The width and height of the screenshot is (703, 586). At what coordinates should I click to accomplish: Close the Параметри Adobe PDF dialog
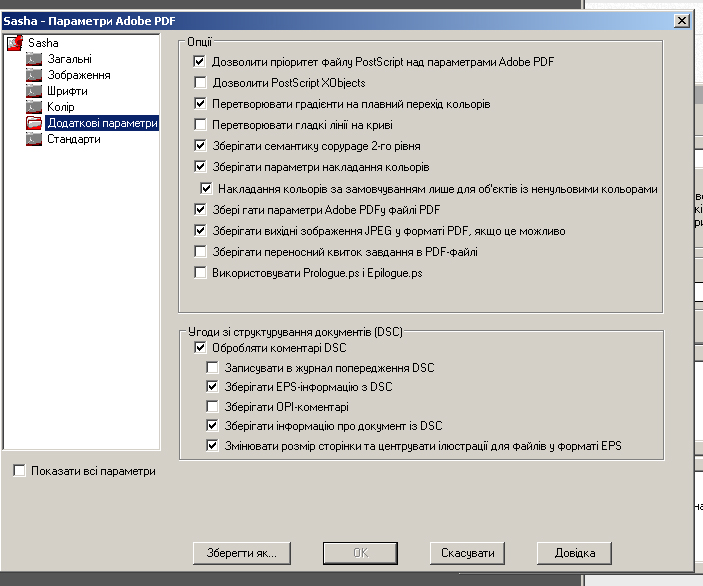[681, 20]
